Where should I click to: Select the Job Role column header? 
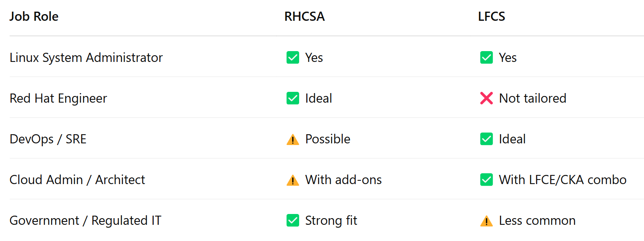click(x=34, y=17)
